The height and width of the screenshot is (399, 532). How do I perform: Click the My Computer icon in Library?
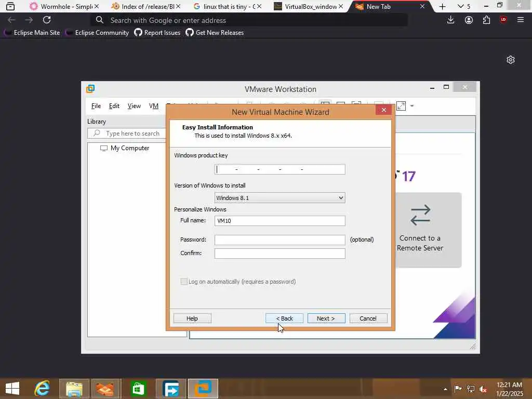[104, 148]
